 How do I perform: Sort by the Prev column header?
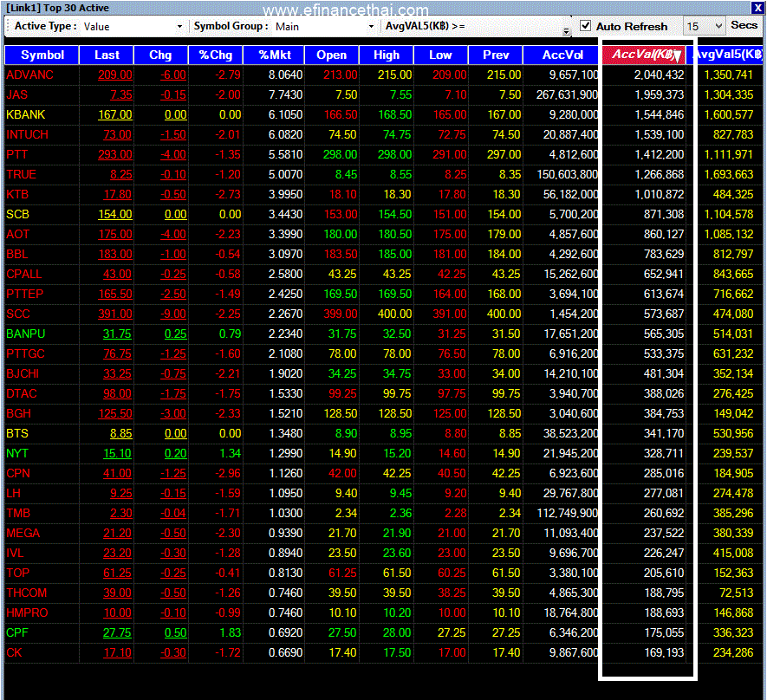coord(496,55)
